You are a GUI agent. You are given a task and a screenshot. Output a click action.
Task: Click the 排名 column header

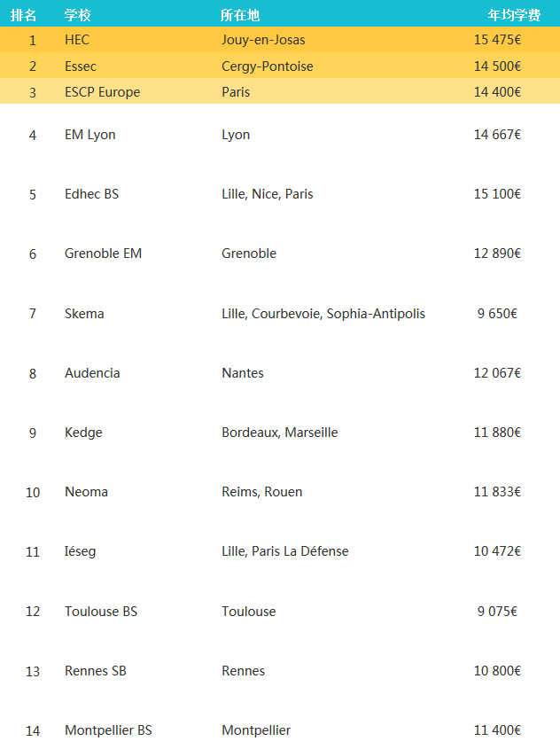click(x=23, y=15)
